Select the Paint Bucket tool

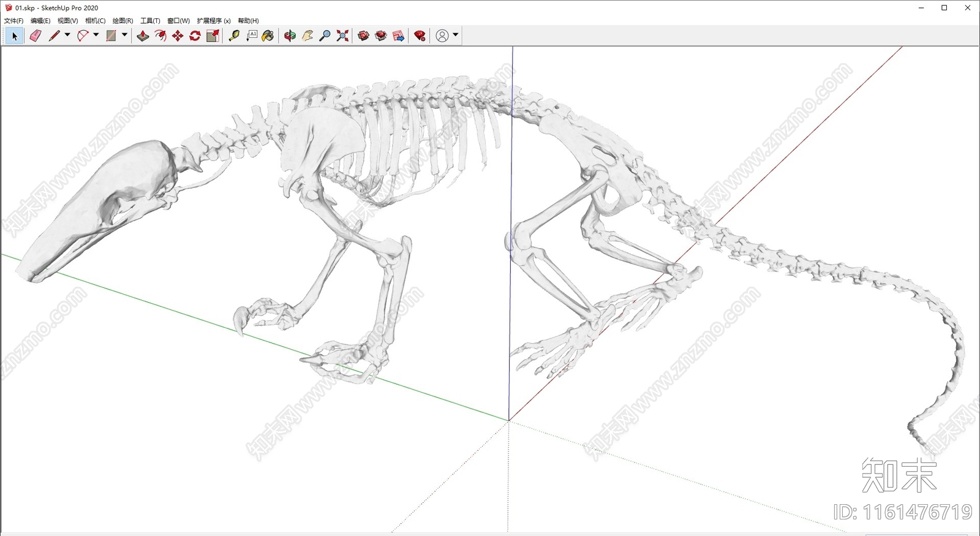[268, 36]
